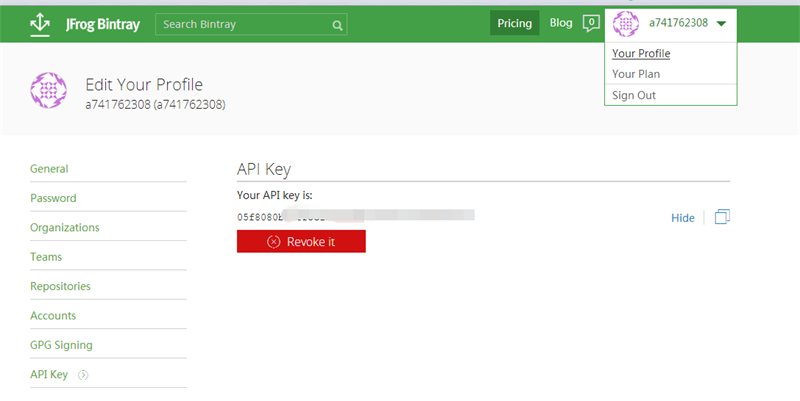Copy the API key with copy icon

722,217
